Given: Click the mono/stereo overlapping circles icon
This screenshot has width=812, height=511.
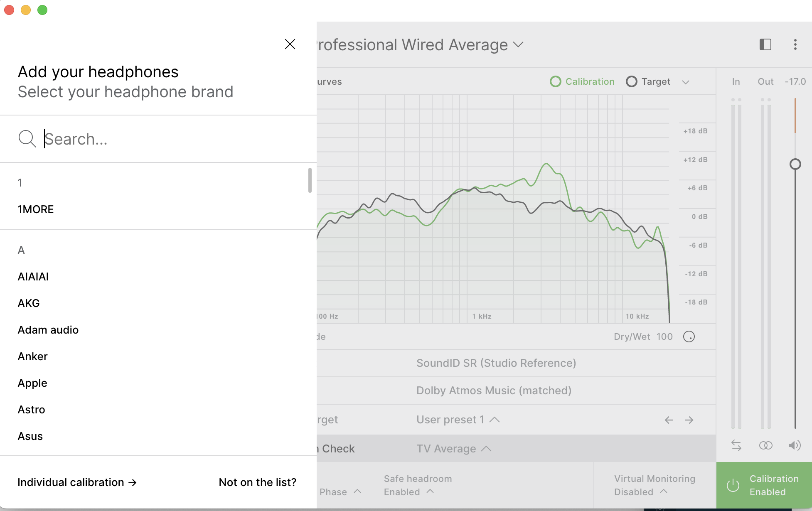Looking at the screenshot, I should coord(765,445).
